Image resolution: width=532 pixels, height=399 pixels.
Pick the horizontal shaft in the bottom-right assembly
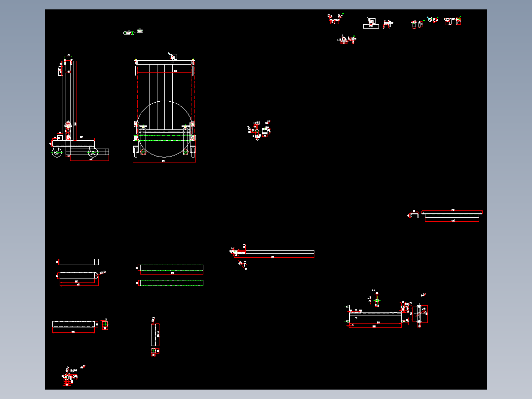tap(375, 314)
